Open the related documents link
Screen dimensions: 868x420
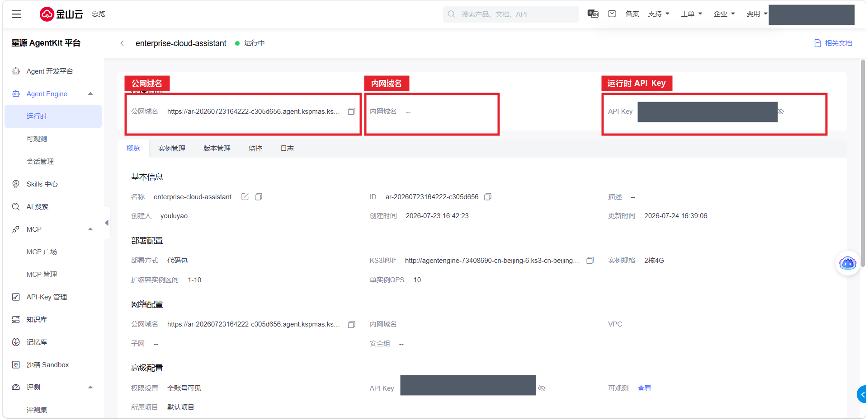(x=833, y=43)
